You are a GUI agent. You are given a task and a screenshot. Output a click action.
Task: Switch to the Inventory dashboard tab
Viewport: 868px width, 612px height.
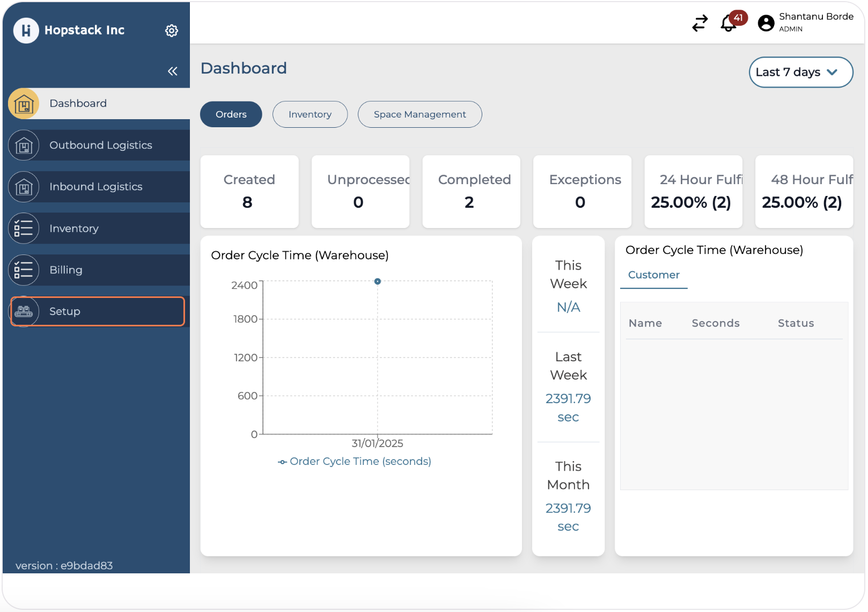(310, 114)
